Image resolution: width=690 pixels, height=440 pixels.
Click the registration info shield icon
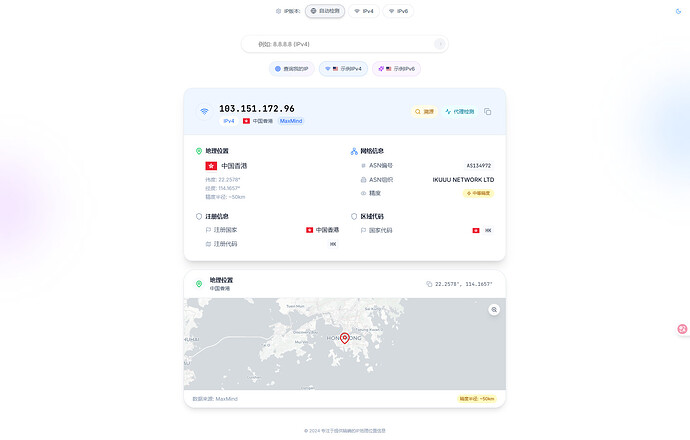pyautogui.click(x=199, y=216)
